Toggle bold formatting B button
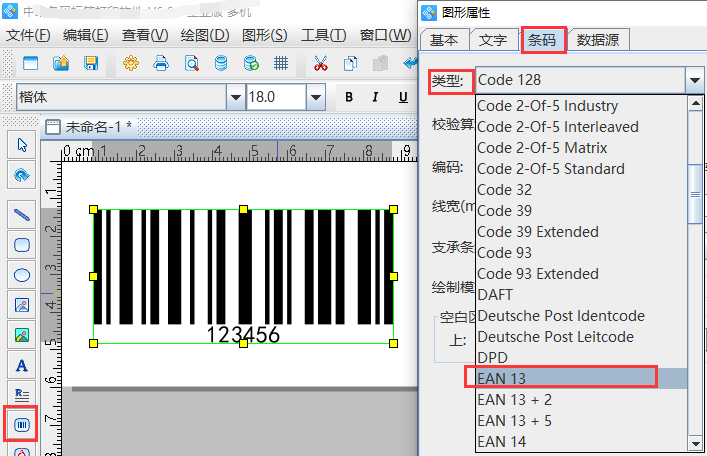707x456 pixels. point(349,97)
